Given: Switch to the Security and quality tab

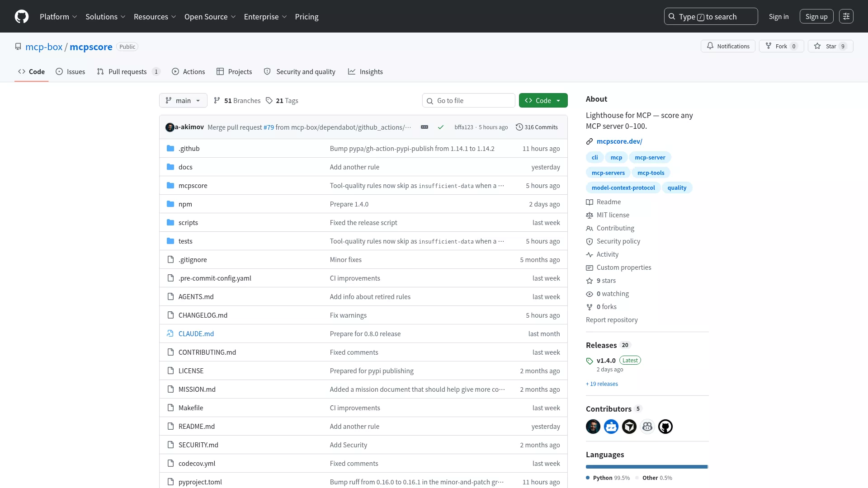Looking at the screenshot, I should click(x=299, y=72).
